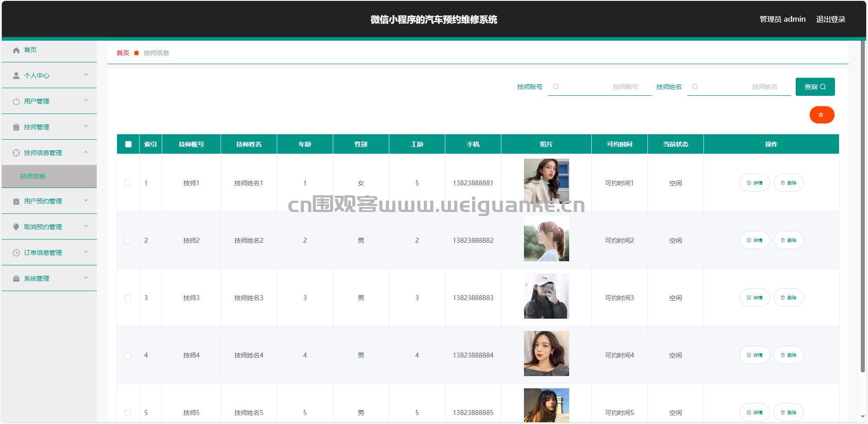Collapse the 技师信息管理 menu chevron
This screenshot has width=868, height=424.
click(86, 152)
